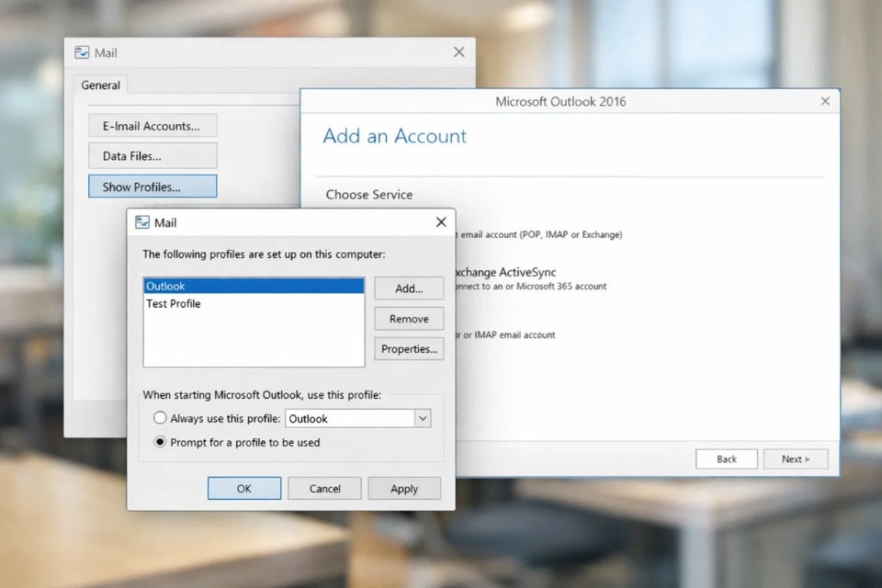The height and width of the screenshot is (588, 882).
Task: Switch to the General tab
Action: coord(100,85)
